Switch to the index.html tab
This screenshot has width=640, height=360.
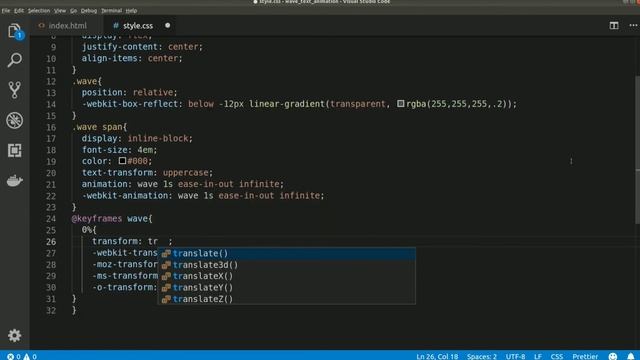pyautogui.click(x=62, y=25)
